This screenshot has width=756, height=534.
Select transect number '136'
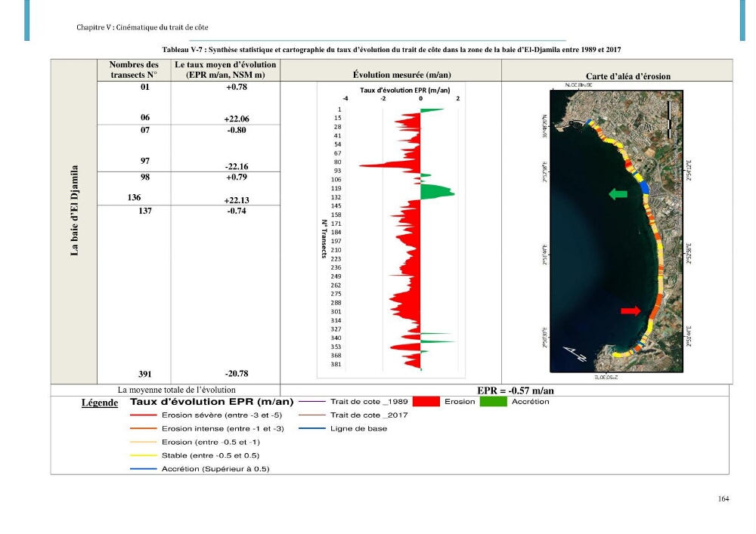[134, 197]
